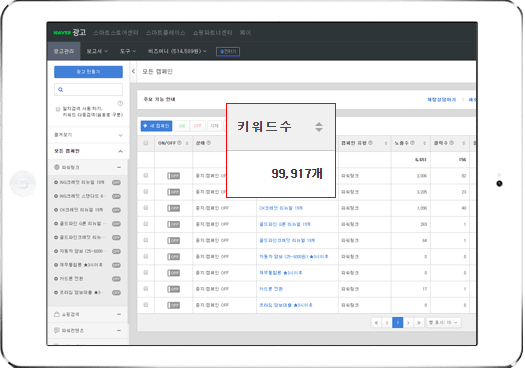Sort by 노출수 column arrows
This screenshot has width=525, height=368.
coord(424,143)
